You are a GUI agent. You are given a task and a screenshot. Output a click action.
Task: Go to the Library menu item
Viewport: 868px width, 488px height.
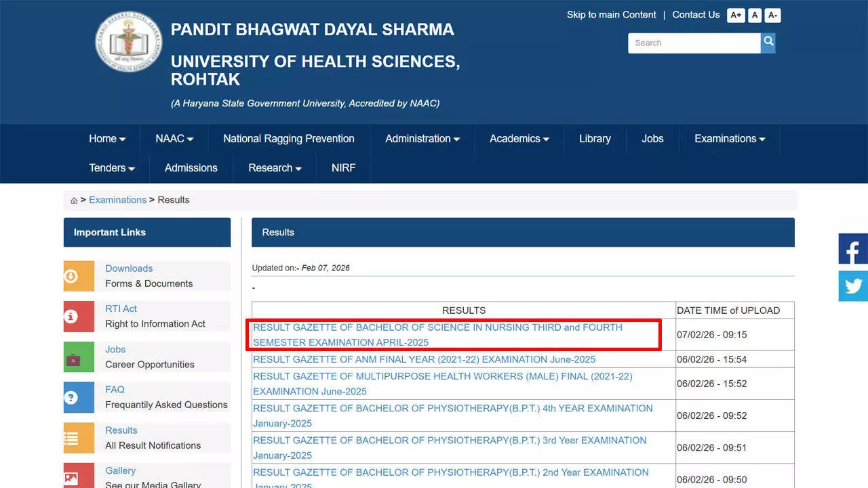[x=595, y=139]
